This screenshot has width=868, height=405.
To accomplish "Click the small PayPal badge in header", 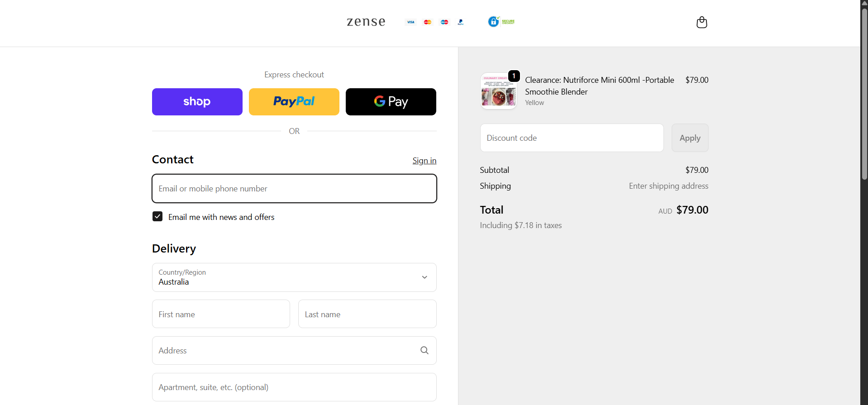I will (x=461, y=22).
